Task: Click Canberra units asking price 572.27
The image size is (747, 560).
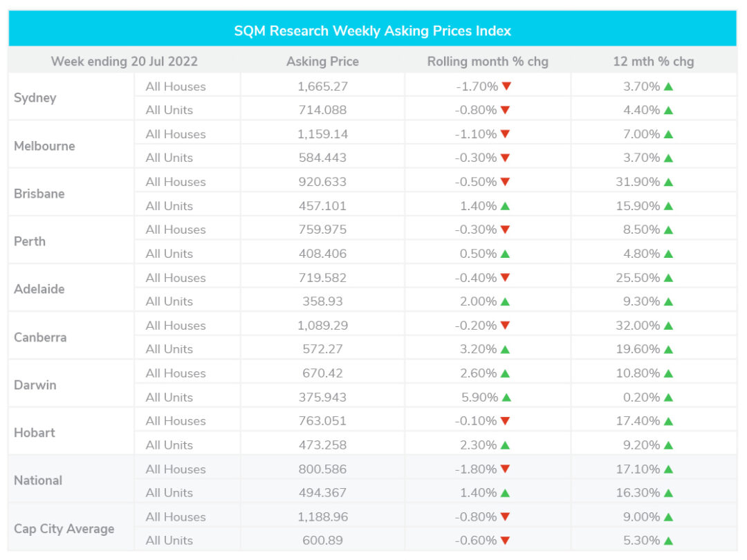Action: (x=322, y=349)
